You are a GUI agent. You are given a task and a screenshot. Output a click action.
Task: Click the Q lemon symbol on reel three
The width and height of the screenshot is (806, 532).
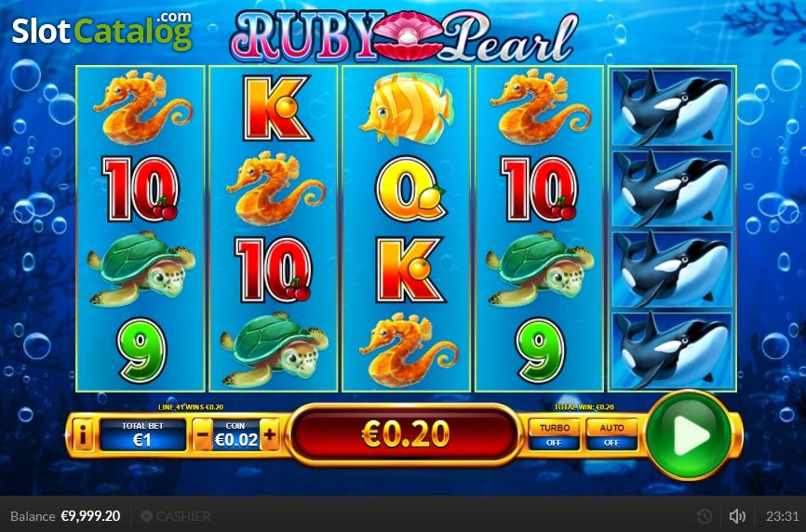coord(410,189)
